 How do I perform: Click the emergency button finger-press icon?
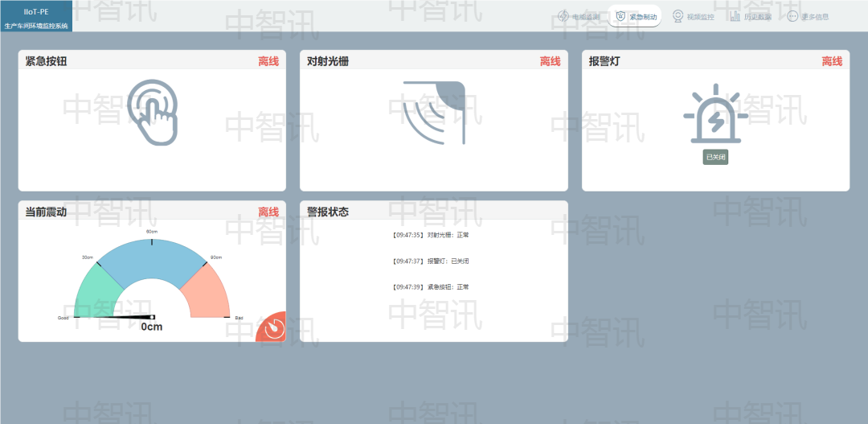click(x=154, y=113)
